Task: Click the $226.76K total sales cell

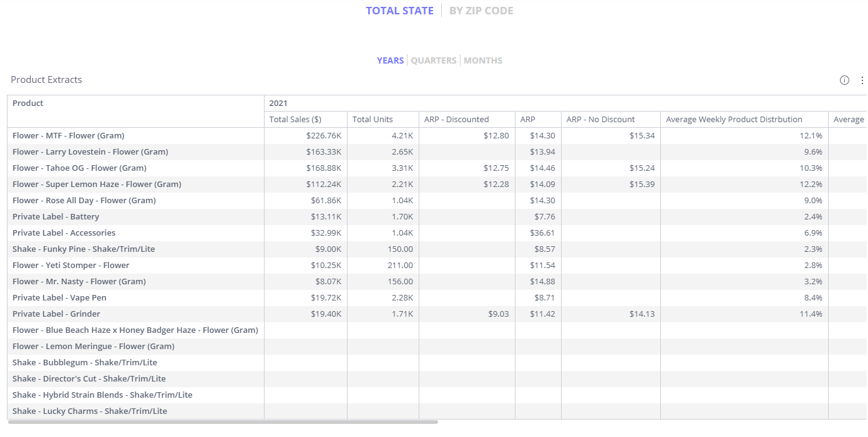Action: point(323,135)
